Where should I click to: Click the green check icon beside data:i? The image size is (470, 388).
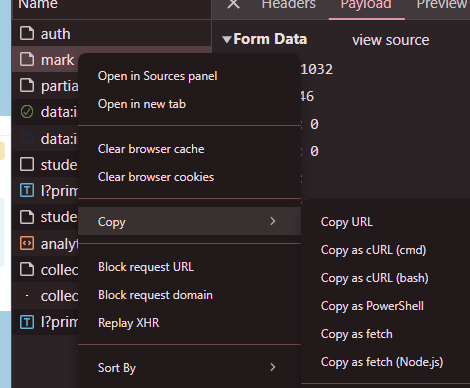27,112
